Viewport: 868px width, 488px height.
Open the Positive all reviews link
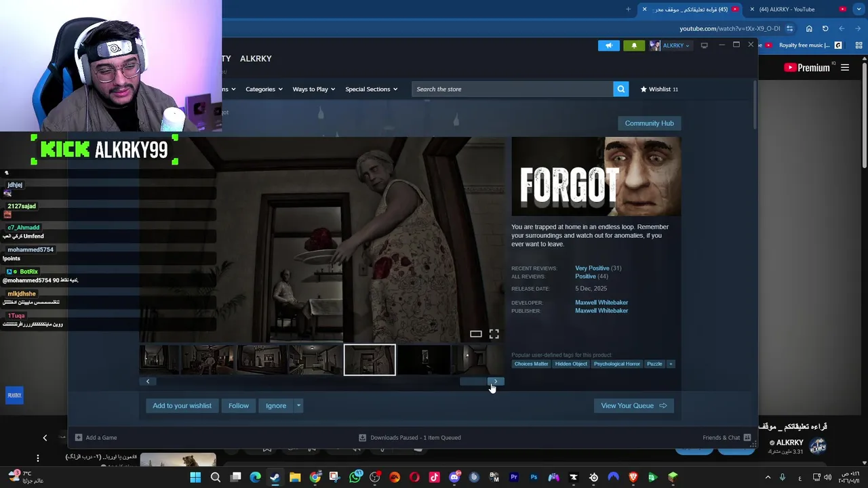coord(585,276)
